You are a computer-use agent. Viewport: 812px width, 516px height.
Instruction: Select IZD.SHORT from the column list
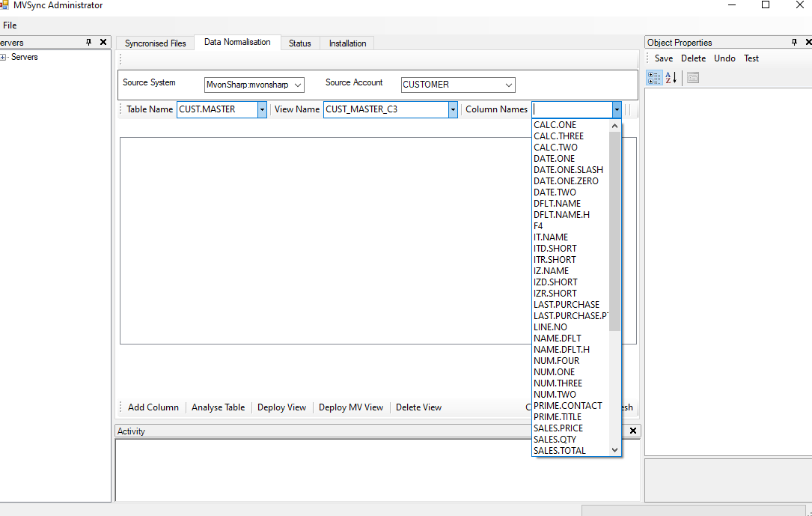(571, 282)
